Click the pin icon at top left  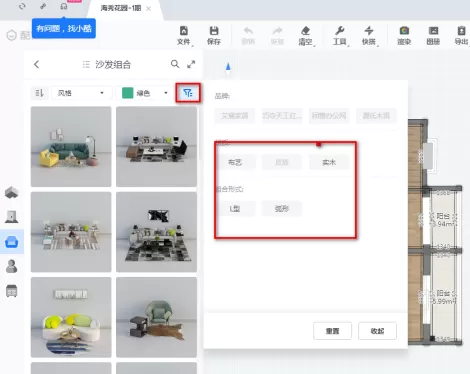(43, 6)
